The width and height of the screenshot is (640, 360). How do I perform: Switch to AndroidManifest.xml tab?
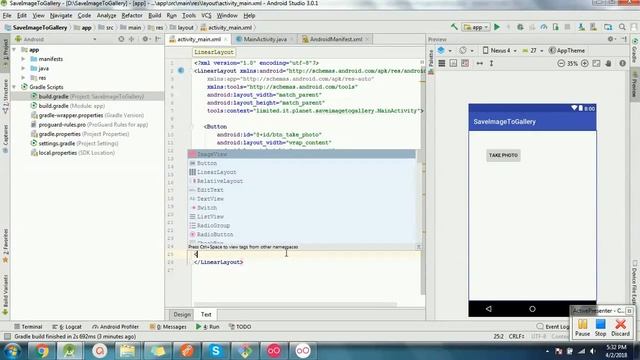point(335,39)
